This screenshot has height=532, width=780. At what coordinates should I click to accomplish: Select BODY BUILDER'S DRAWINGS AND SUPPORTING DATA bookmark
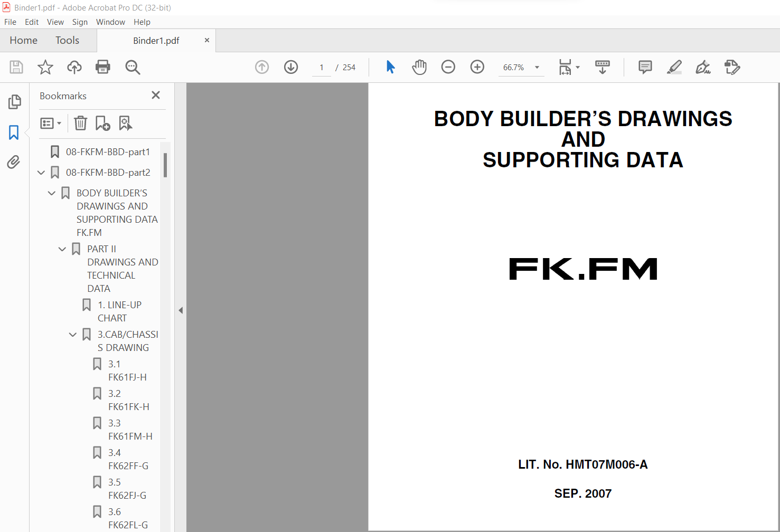[x=117, y=213]
